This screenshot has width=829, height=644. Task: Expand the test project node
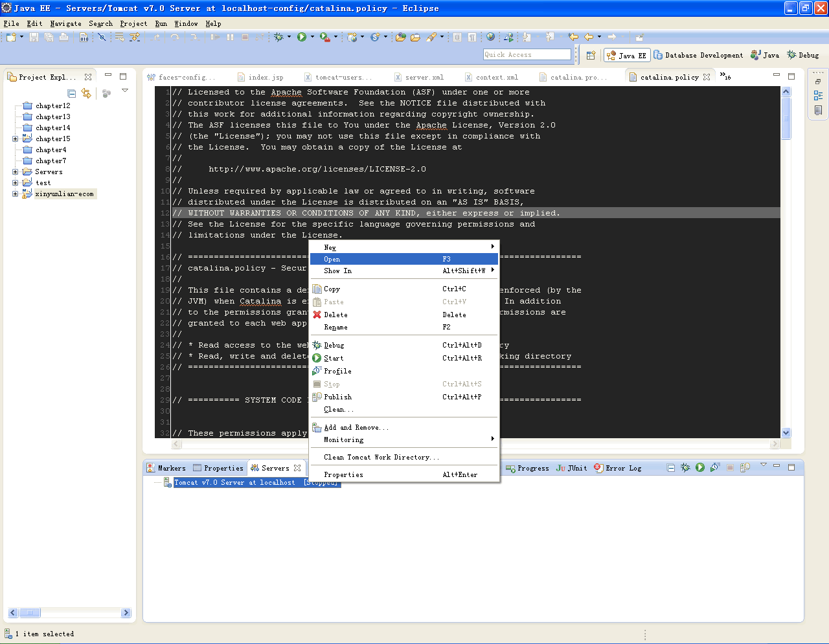(15, 183)
